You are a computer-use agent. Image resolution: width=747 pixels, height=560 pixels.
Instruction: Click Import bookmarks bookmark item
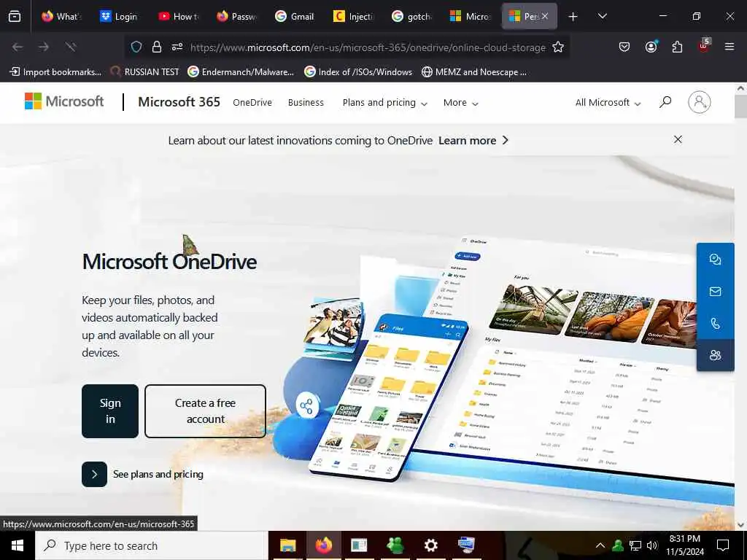click(55, 72)
